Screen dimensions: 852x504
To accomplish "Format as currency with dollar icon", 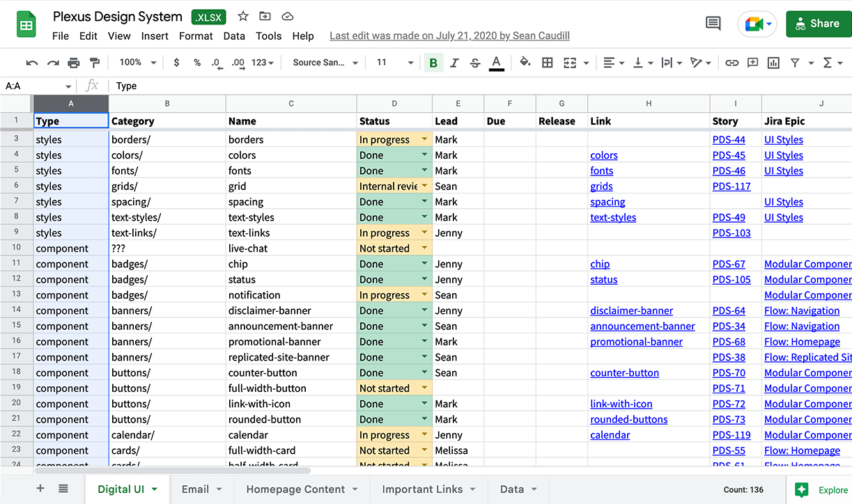I will 176,63.
